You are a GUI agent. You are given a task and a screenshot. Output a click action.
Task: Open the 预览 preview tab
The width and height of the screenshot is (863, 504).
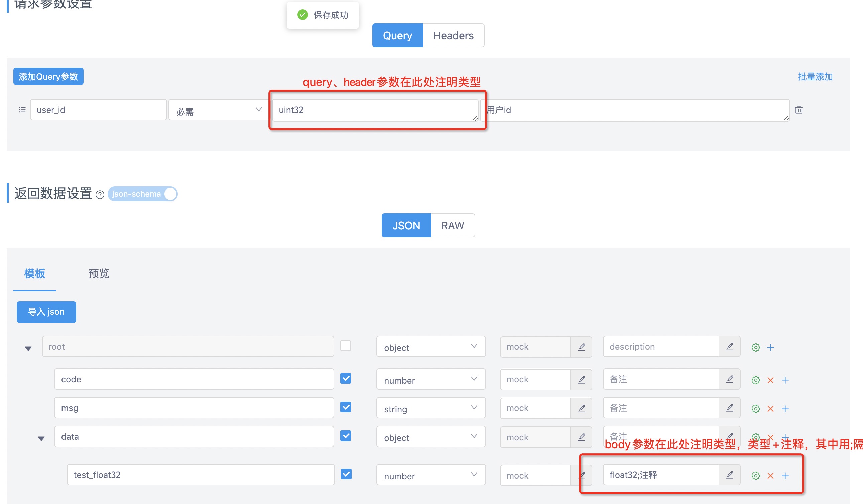[99, 274]
